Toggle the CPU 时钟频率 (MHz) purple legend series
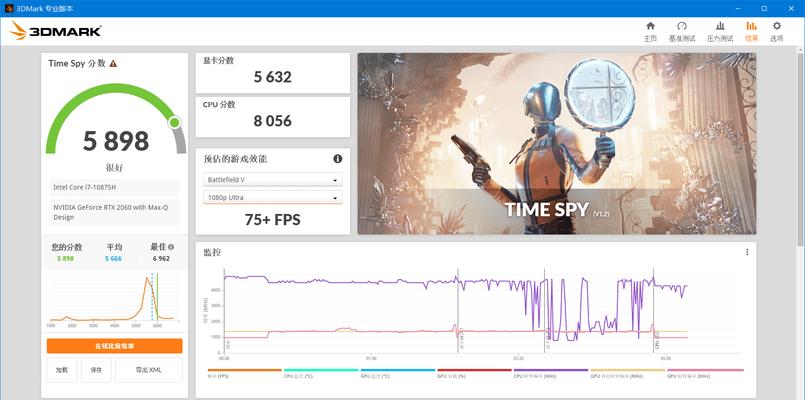The height and width of the screenshot is (400, 805). 551,373
